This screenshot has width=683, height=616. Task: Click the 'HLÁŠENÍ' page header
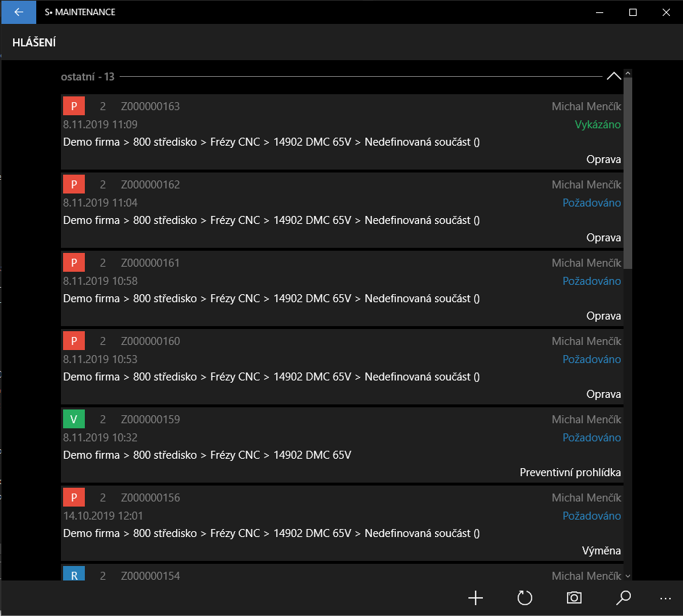(x=34, y=43)
